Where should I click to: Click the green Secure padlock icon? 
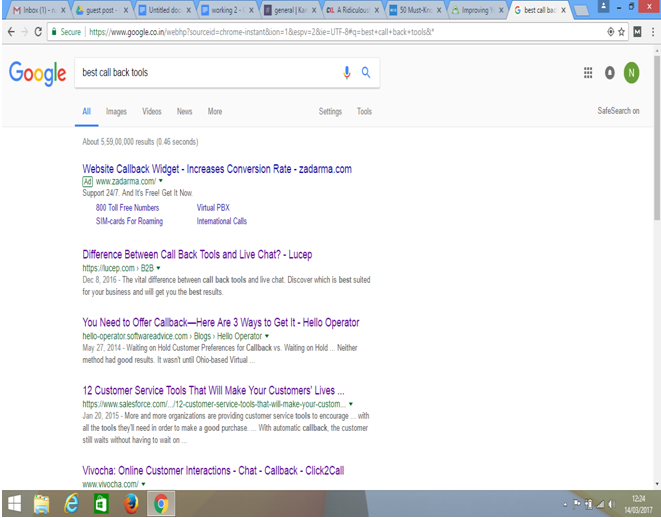54,32
